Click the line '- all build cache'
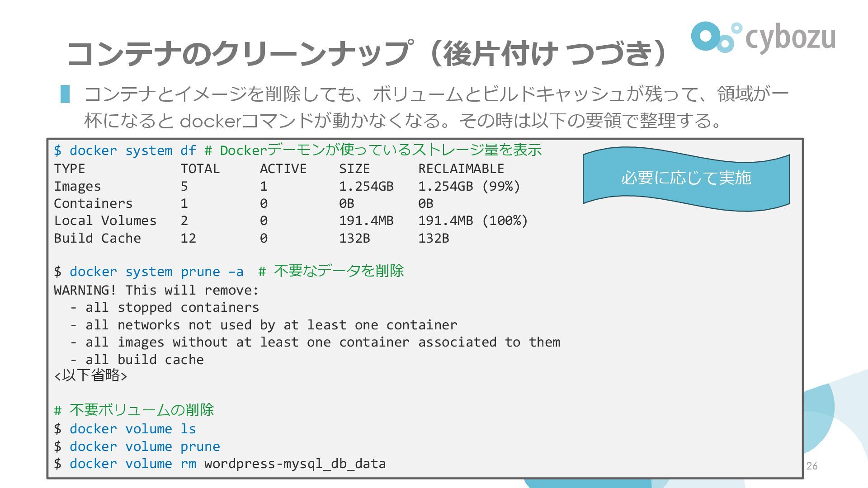This screenshot has width=868, height=488. pos(137,360)
